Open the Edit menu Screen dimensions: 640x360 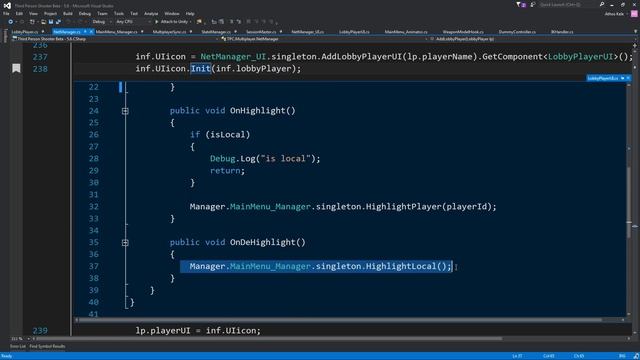(x=19, y=13)
